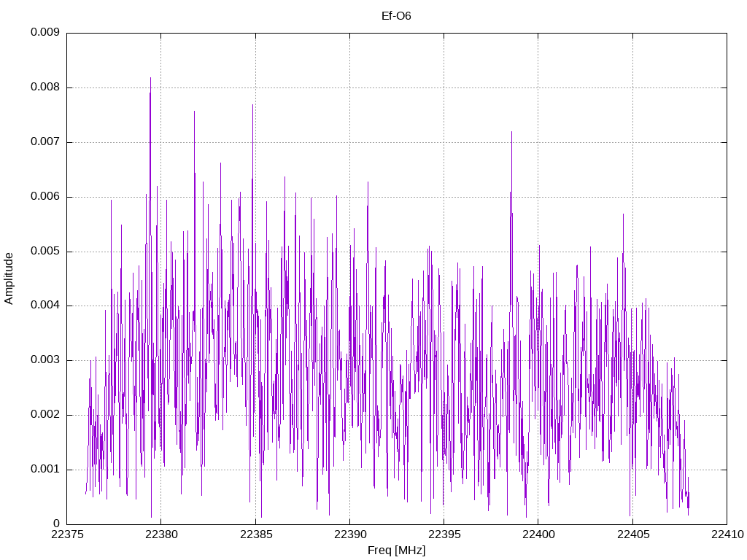The height and width of the screenshot is (560, 747).
Task: Click the 0.009 y-axis tick label
Action: pos(44,32)
